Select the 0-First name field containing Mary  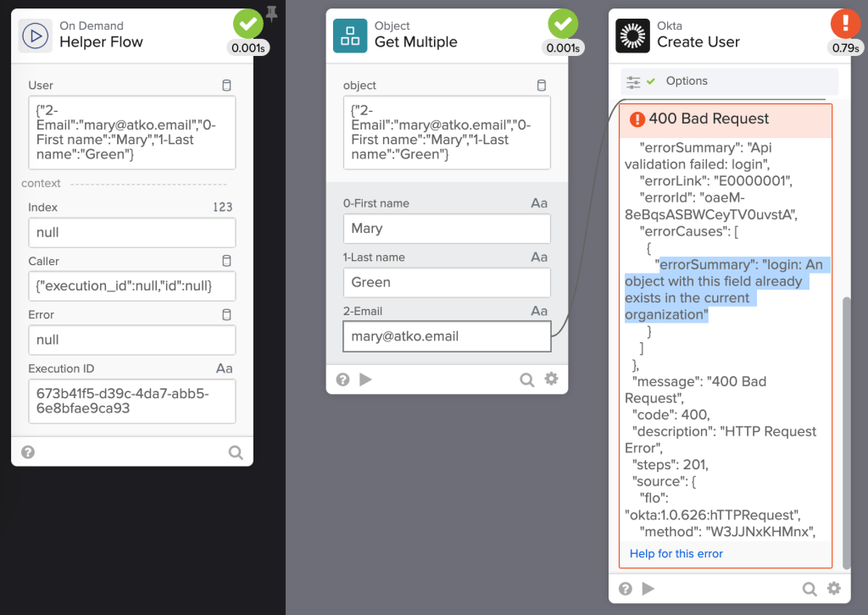[x=446, y=229]
